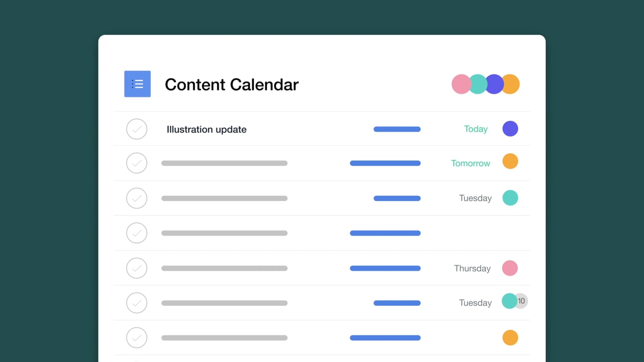Toggle checkmark on first Tuesday task
644x362 pixels.
[x=137, y=198]
